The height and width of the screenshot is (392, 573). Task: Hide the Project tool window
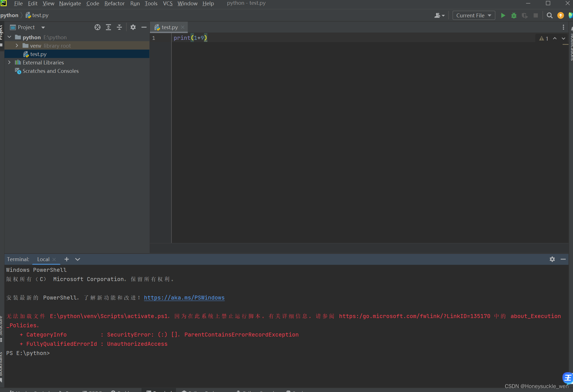click(x=144, y=27)
